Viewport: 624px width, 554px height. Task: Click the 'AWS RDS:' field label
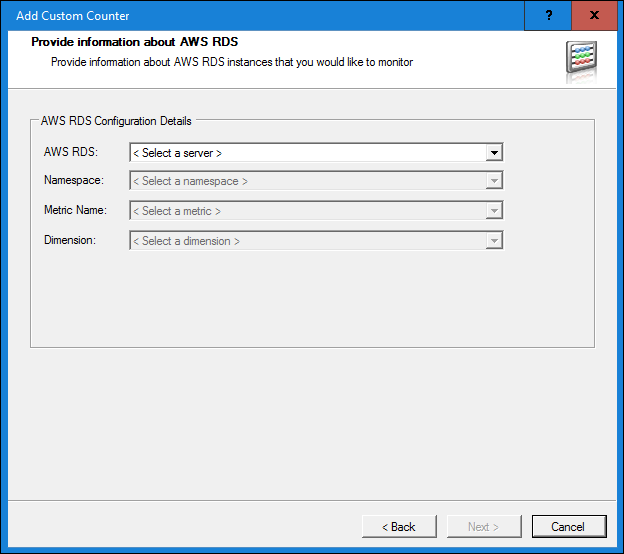(x=71, y=153)
